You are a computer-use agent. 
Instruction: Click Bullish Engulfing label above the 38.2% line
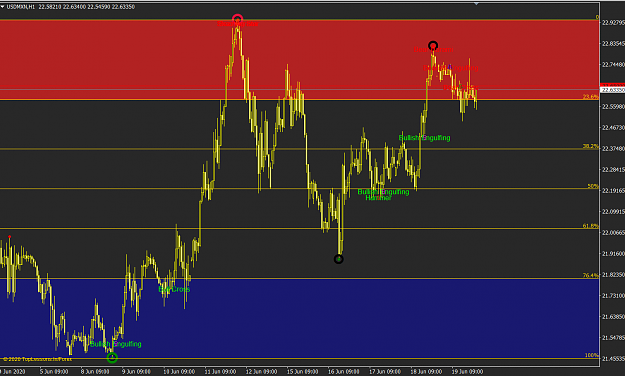click(425, 138)
